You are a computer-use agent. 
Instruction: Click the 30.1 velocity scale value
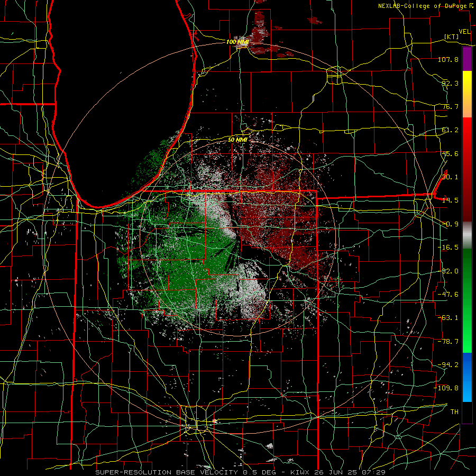point(450,177)
